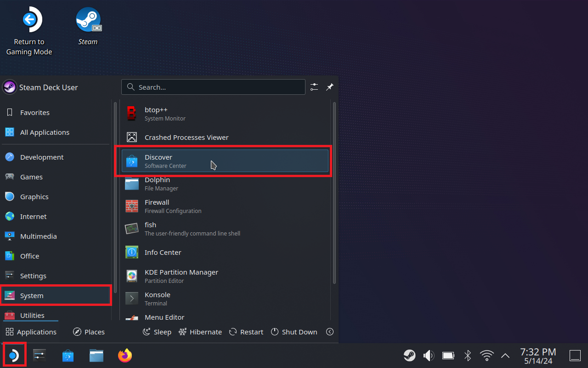Viewport: 588px width, 368px height.
Task: Open the Wi-Fi network tray icon
Action: click(486, 355)
